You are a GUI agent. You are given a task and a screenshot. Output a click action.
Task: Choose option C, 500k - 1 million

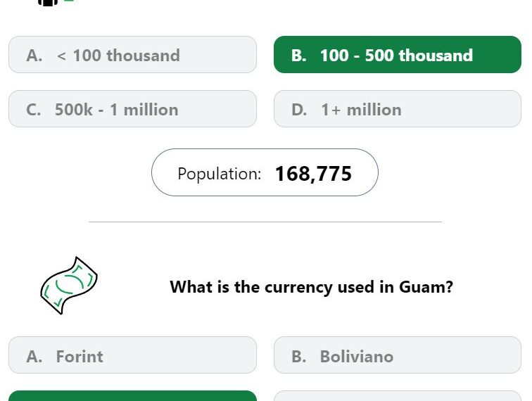pyautogui.click(x=132, y=109)
